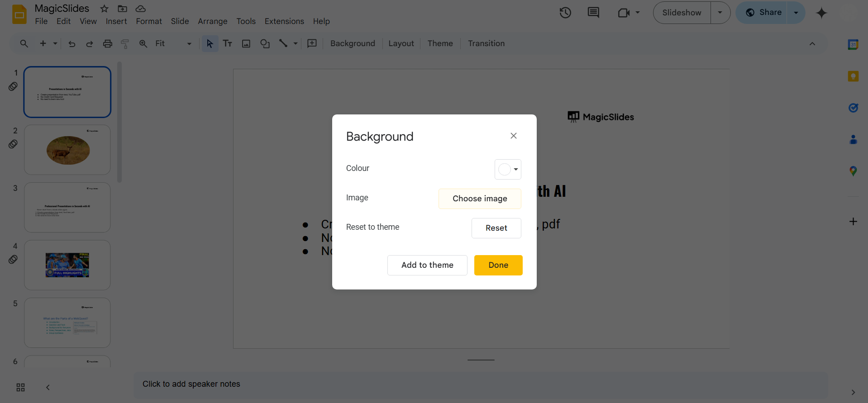Click the Transition toolbar button
868x403 pixels.
[486, 43]
